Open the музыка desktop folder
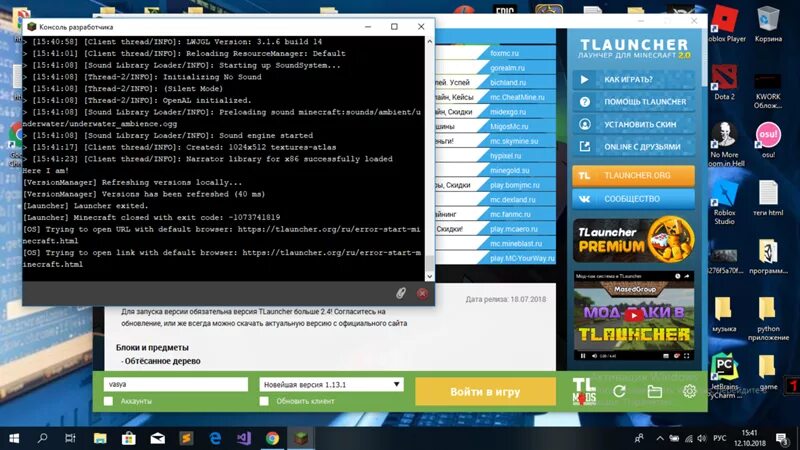Image resolution: width=800 pixels, height=450 pixels. pos(724,314)
